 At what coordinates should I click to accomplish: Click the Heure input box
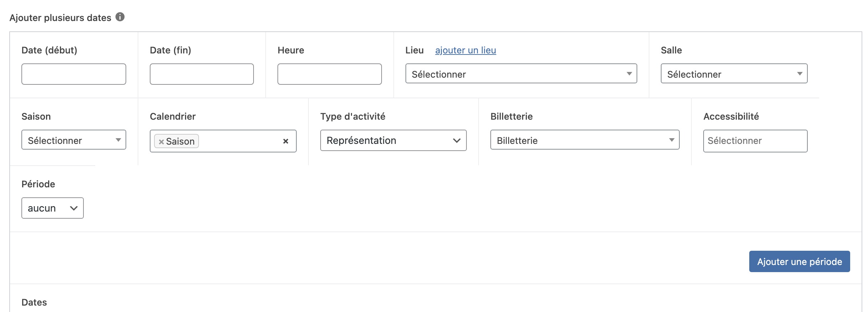(330, 74)
